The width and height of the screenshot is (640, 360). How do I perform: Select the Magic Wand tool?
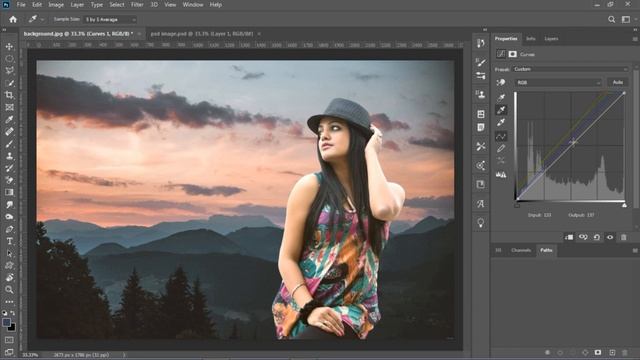[x=9, y=83]
